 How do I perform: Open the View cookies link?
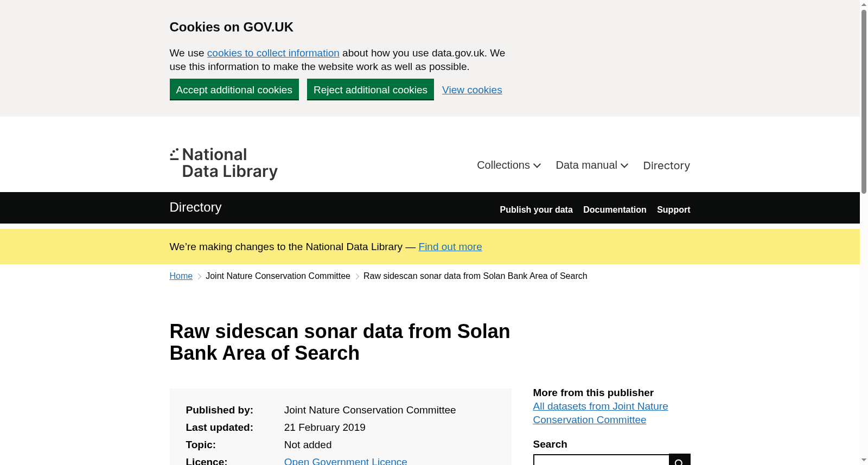(x=472, y=90)
